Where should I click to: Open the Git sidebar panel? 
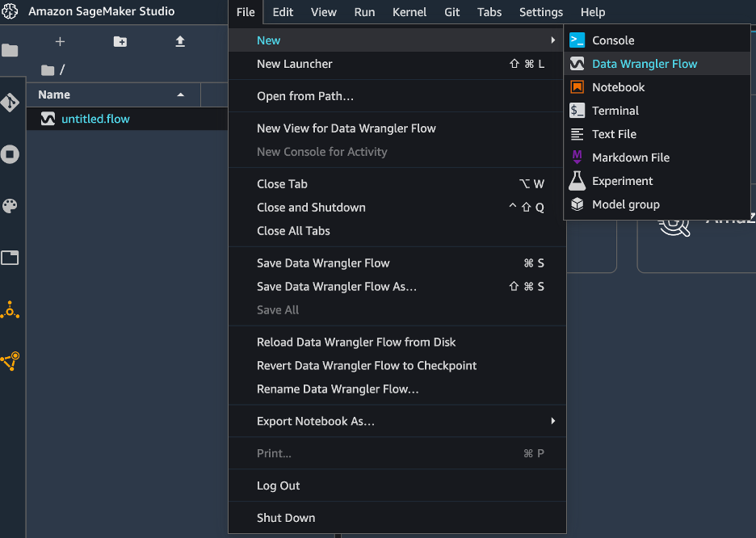pos(10,103)
